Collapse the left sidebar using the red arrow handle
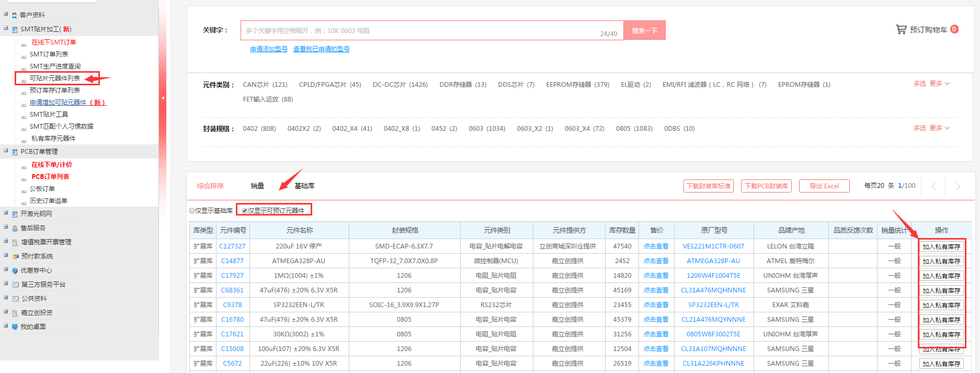The height and width of the screenshot is (373, 980). [x=163, y=98]
